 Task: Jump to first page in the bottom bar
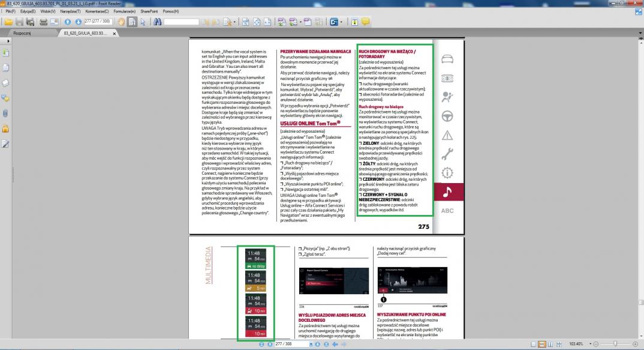coord(261,344)
